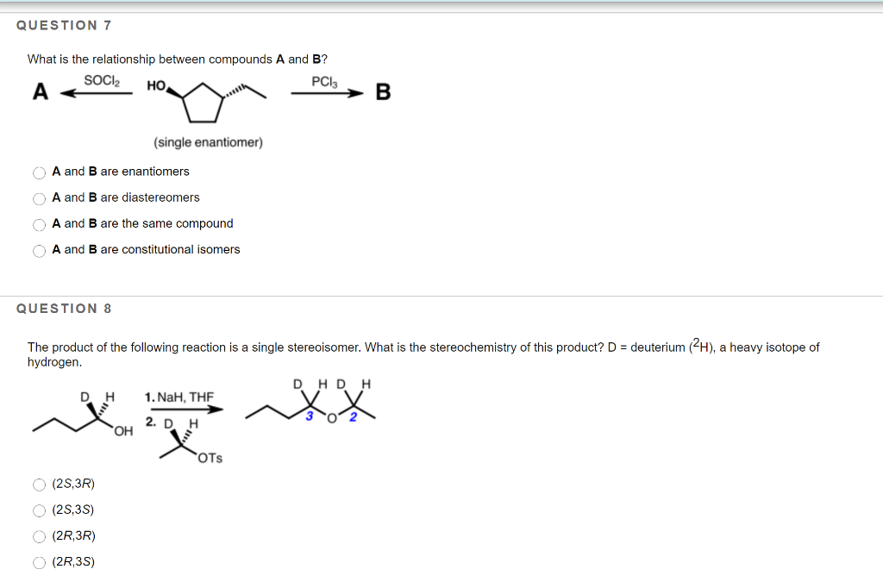Click the QUESTION 8 heading
This screenshot has width=883, height=588.
[64, 309]
